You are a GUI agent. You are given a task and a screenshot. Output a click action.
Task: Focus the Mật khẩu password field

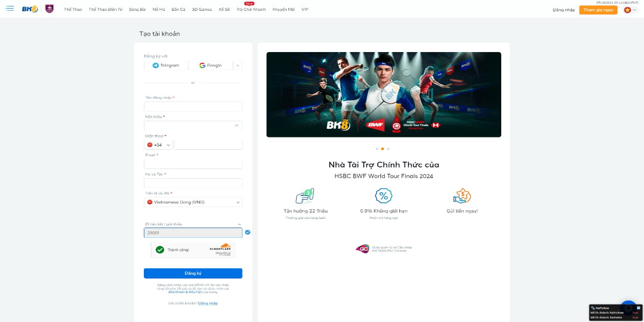tap(193, 126)
